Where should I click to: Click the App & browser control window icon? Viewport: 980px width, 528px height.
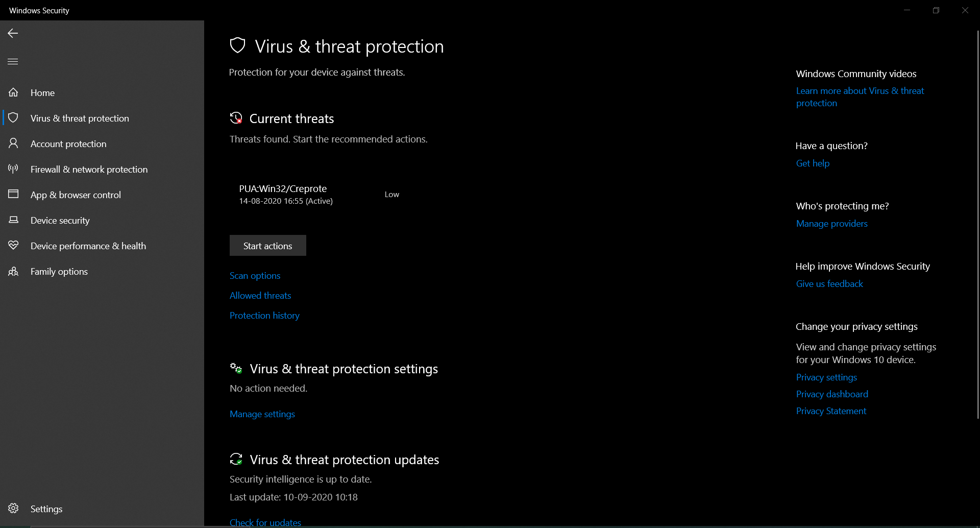13,194
